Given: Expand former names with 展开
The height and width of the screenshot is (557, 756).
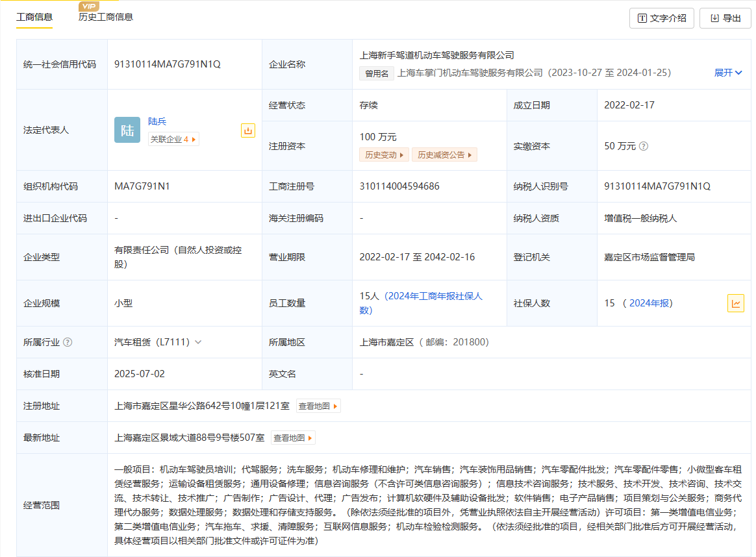Looking at the screenshot, I should tap(727, 73).
